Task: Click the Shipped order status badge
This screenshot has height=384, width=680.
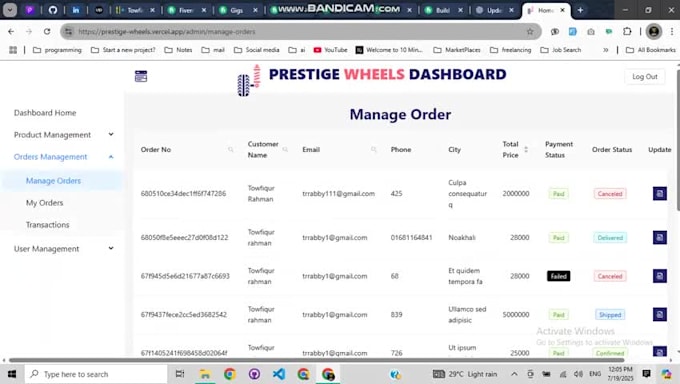Action: pos(610,315)
